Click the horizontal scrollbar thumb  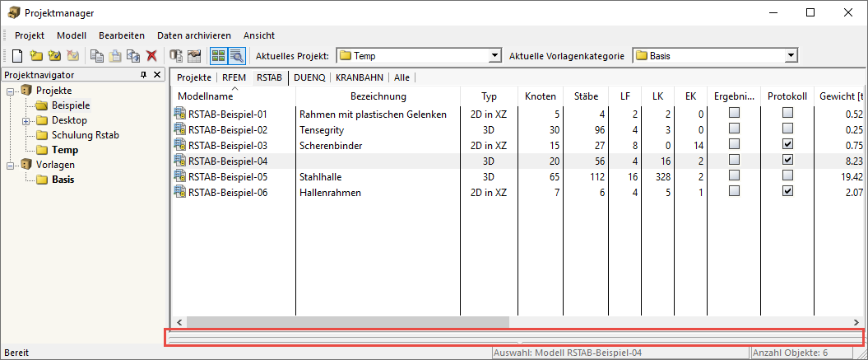click(348, 322)
